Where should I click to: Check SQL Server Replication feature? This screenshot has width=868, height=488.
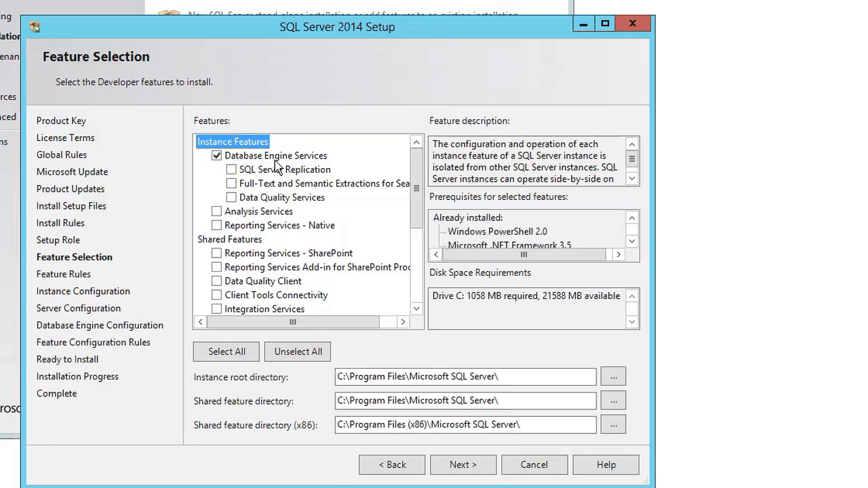click(x=231, y=169)
